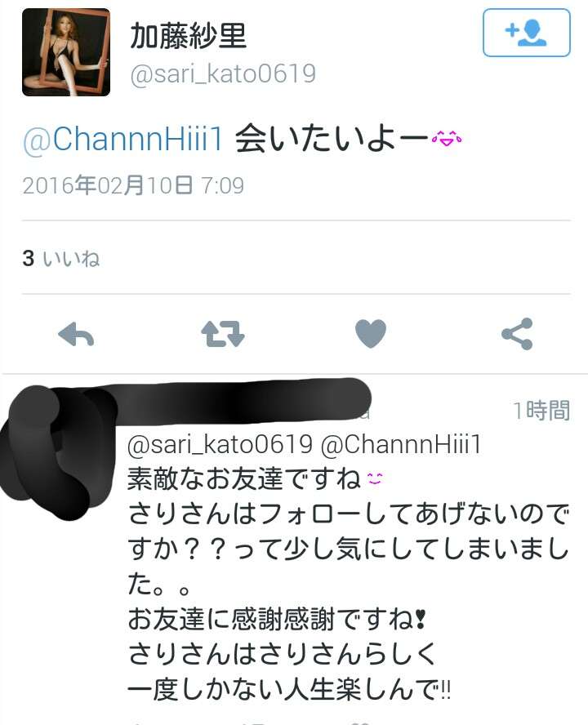Like the tweet with the heart icon
The height and width of the screenshot is (725, 588).
click(x=370, y=333)
